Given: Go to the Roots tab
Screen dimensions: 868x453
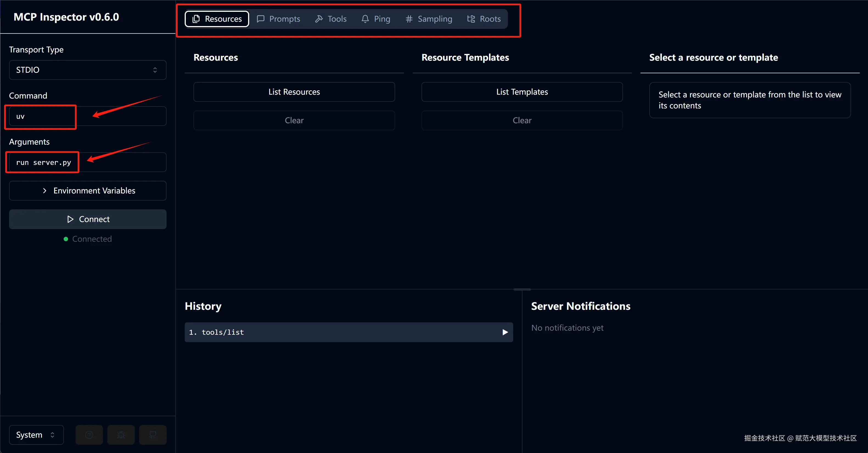Looking at the screenshot, I should click(x=484, y=19).
